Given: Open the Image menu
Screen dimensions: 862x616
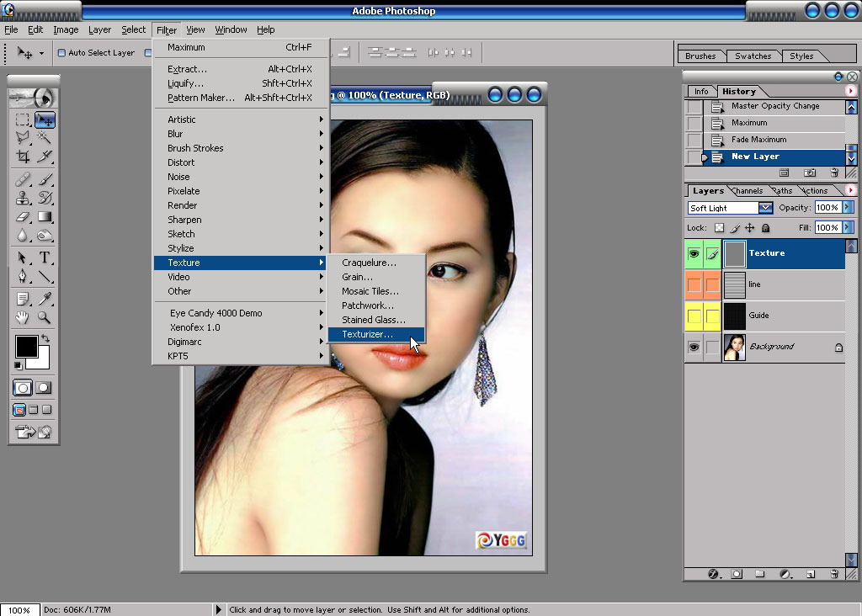Looking at the screenshot, I should coord(66,29).
